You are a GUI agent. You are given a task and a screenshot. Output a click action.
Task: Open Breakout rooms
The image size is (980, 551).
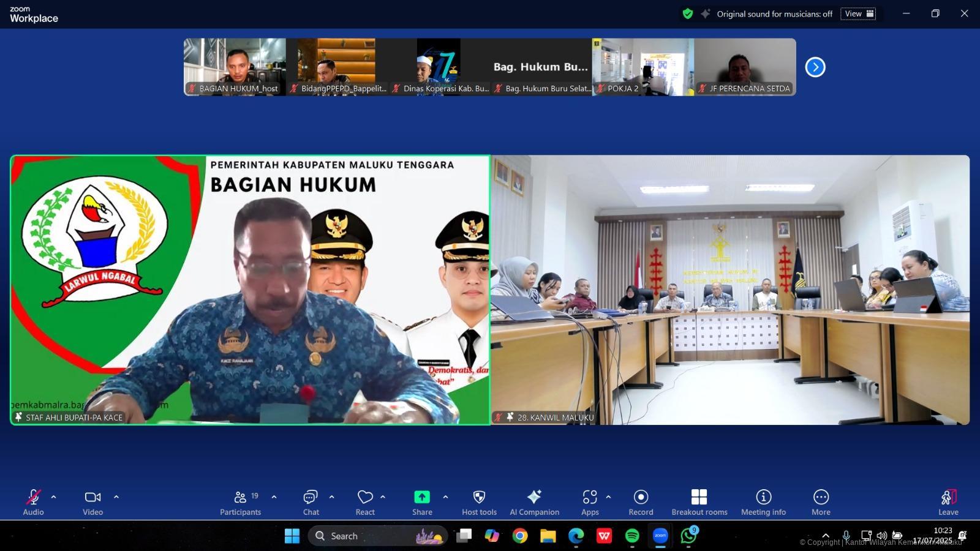[699, 502]
